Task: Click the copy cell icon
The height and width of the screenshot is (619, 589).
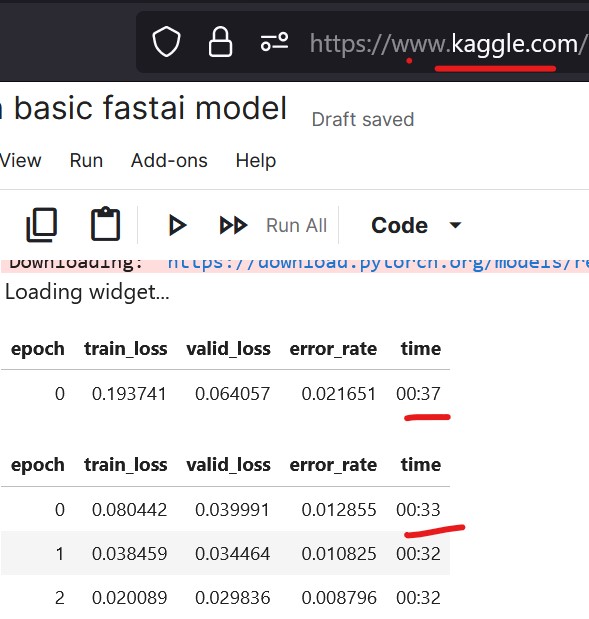Action: tap(41, 225)
